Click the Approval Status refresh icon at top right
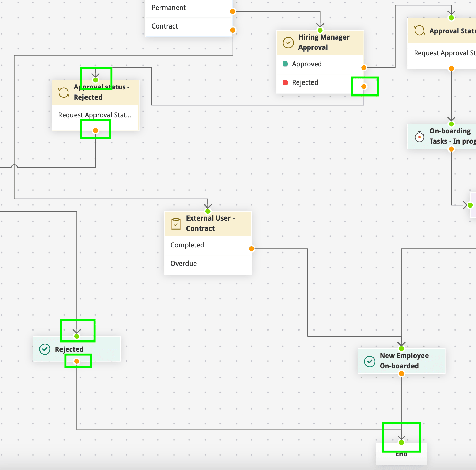Image resolution: width=476 pixels, height=470 pixels. 419,31
